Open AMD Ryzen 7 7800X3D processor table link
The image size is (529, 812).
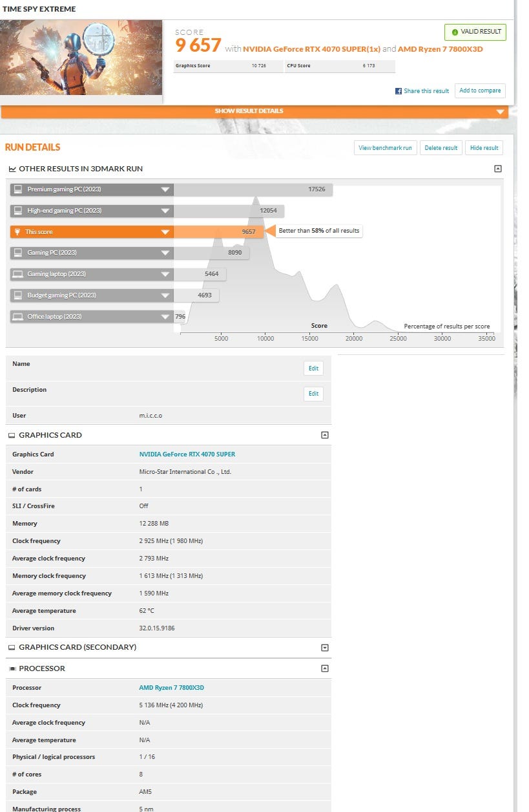coord(172,688)
